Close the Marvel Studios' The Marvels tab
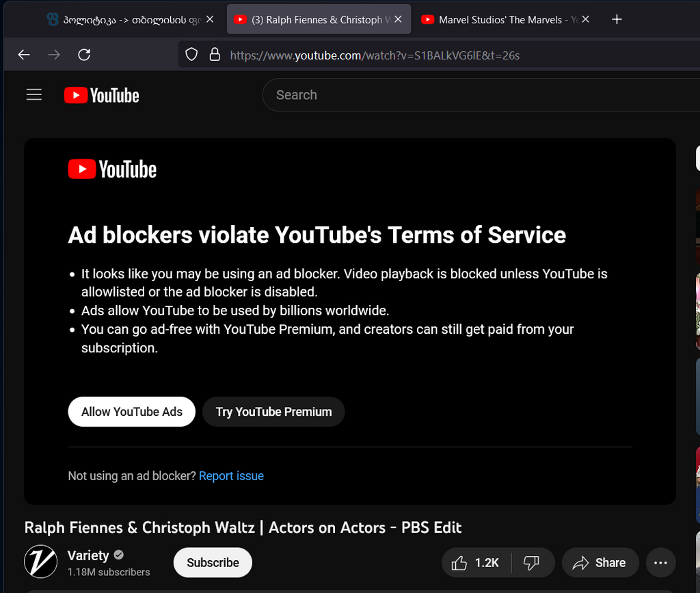Screen dimensions: 700x593 click(x=586, y=19)
